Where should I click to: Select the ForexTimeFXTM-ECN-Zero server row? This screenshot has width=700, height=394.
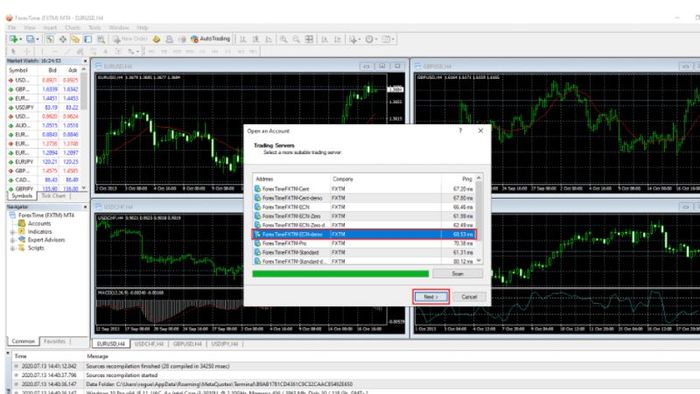tap(364, 216)
